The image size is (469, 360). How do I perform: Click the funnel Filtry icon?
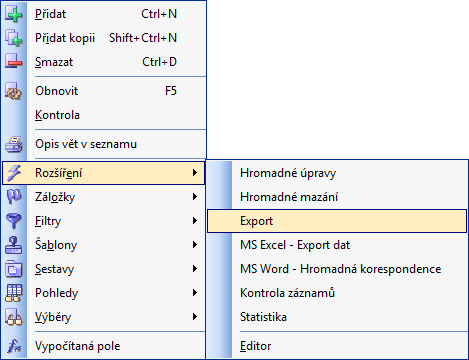[x=14, y=221]
